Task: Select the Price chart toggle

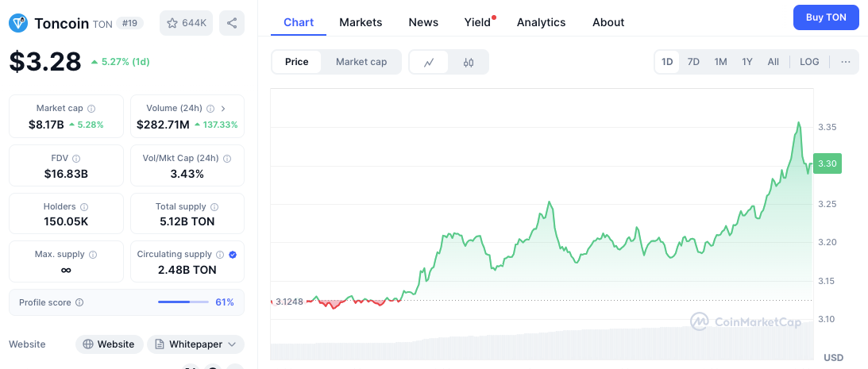Action: point(296,62)
